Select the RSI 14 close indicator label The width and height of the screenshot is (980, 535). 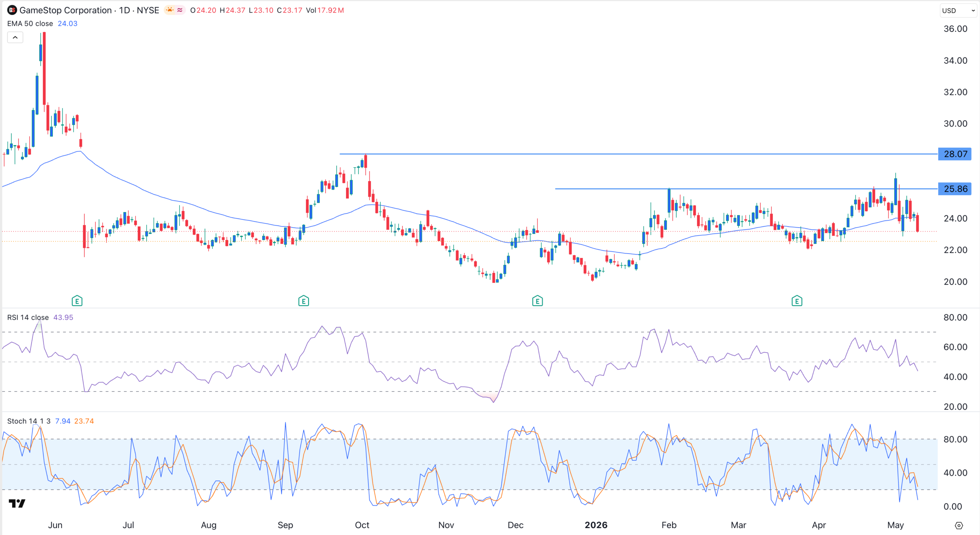pyautogui.click(x=28, y=317)
